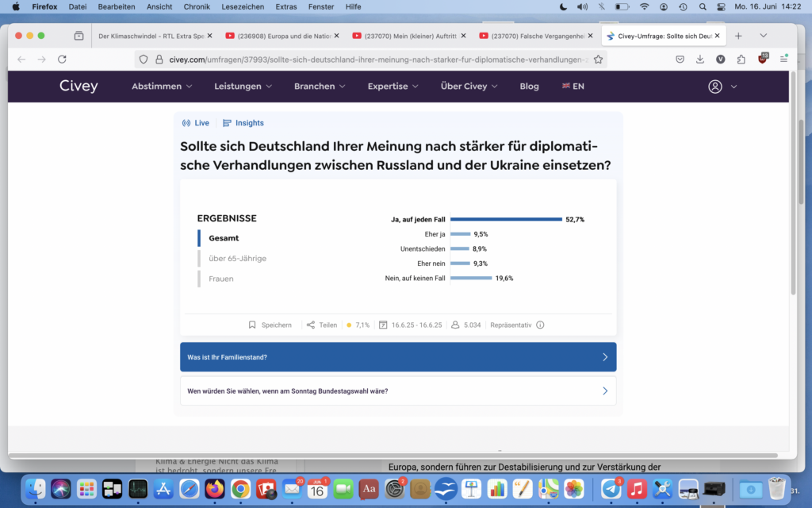Bookmark page with the star icon
The height and width of the screenshot is (508, 812).
[598, 59]
